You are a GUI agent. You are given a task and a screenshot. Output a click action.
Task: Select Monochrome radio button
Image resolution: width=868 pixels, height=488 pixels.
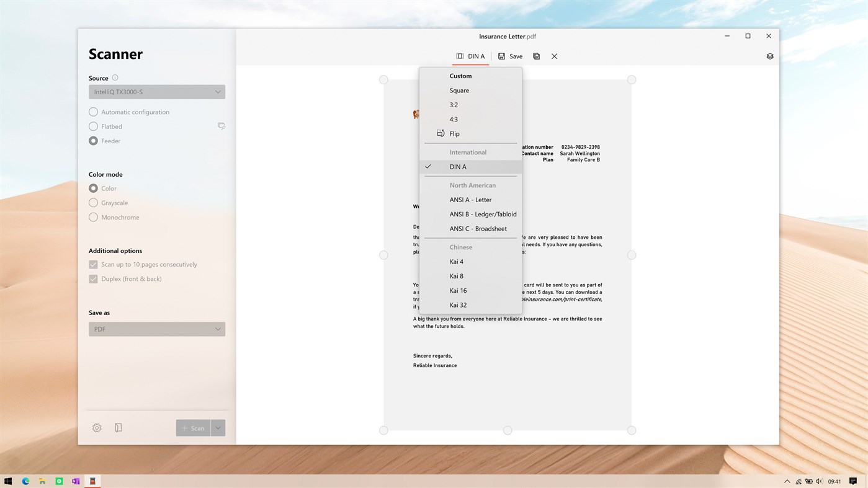tap(93, 218)
